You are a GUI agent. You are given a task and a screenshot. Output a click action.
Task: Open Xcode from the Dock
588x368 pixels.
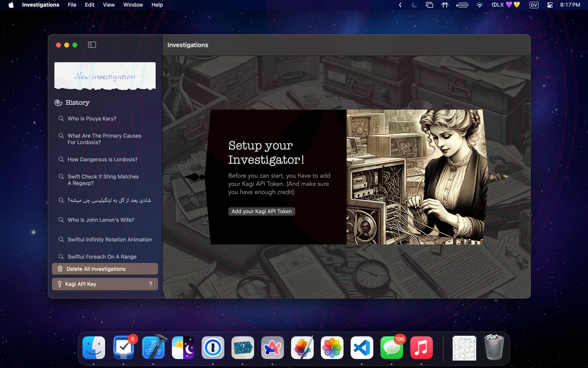click(x=153, y=348)
